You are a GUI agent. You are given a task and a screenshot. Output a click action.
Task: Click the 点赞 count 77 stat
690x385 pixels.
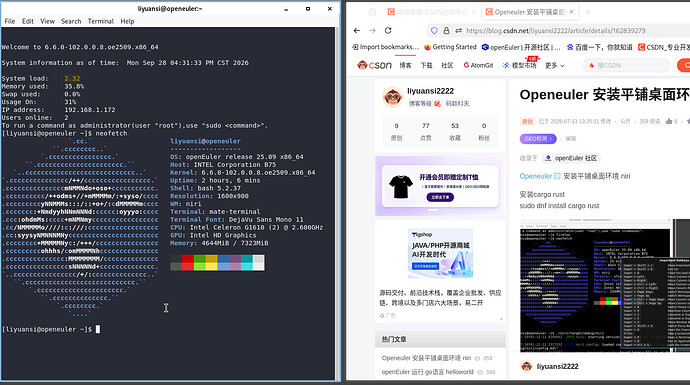coord(426,132)
